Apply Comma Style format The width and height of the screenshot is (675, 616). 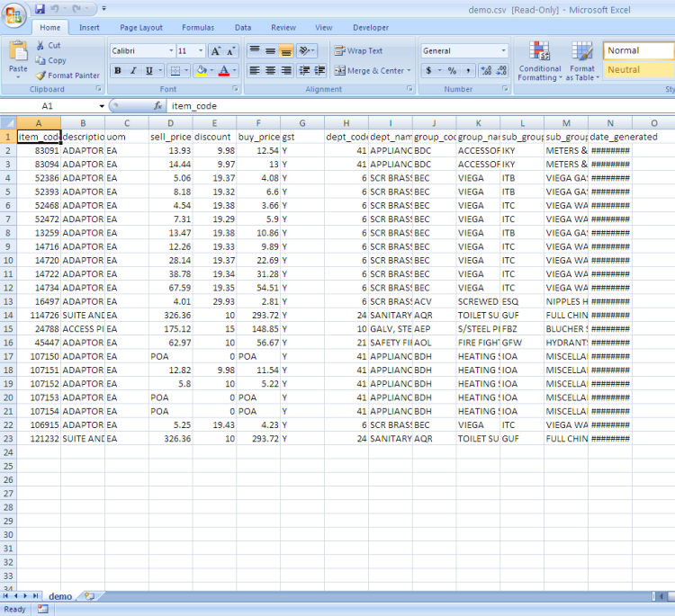[468, 70]
